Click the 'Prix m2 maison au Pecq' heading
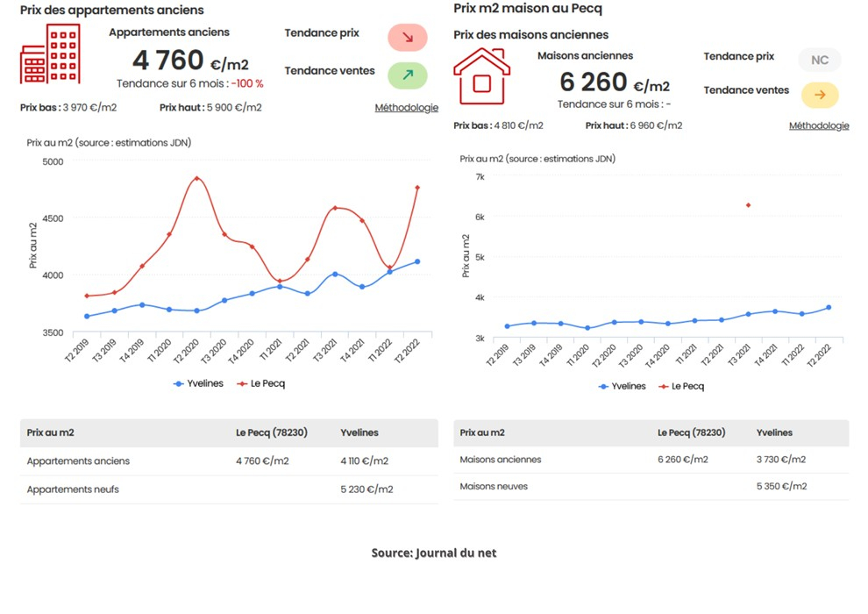868x614 pixels. coord(528,9)
